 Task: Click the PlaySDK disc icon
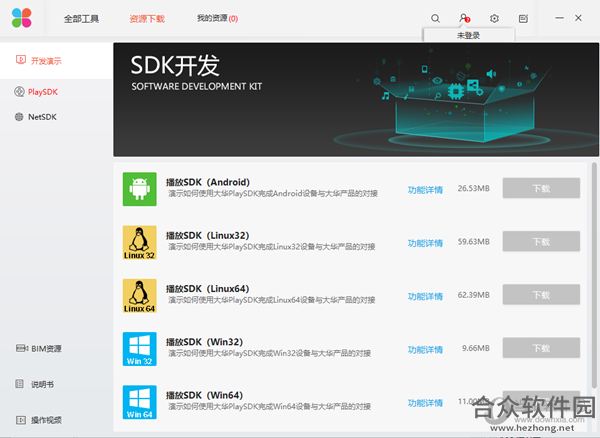[x=19, y=92]
